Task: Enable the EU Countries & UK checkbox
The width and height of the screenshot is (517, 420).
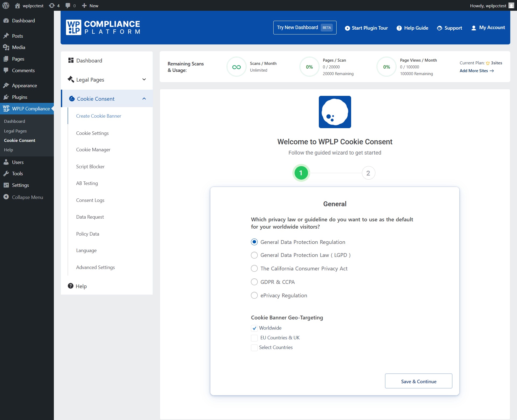Action: pyautogui.click(x=254, y=338)
